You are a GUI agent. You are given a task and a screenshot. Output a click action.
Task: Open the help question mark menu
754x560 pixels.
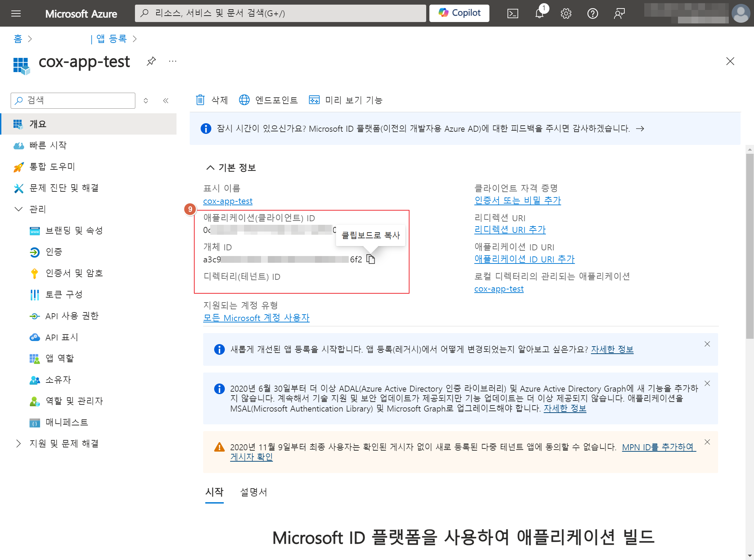click(592, 13)
